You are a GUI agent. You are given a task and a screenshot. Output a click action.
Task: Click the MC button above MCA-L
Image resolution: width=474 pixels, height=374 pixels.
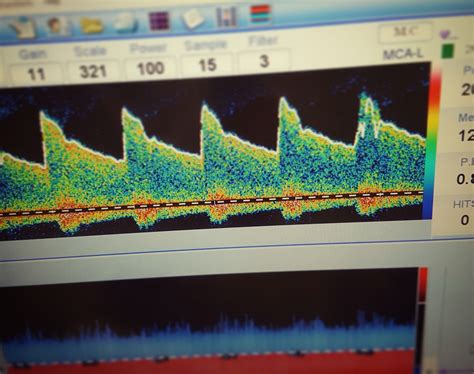[x=405, y=32]
